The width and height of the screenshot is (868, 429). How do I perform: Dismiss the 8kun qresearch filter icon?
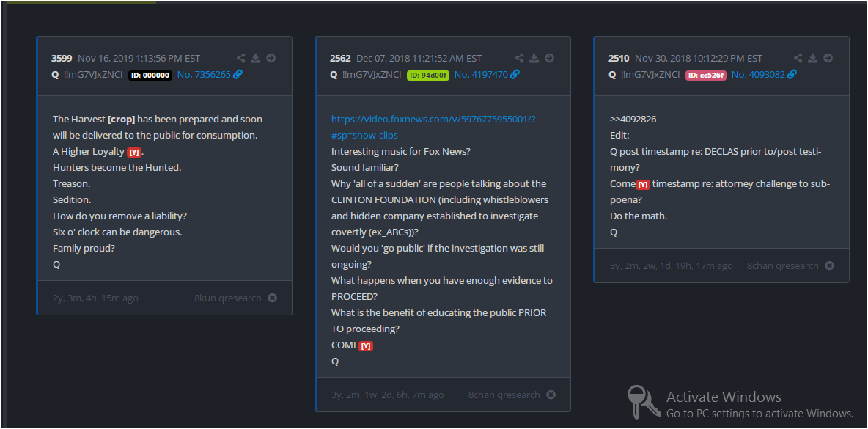[273, 298]
